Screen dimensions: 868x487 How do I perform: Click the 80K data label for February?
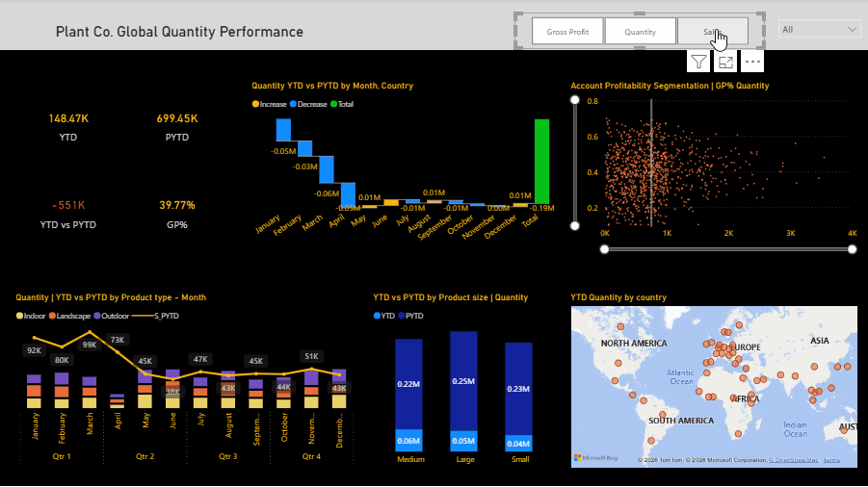pos(62,360)
